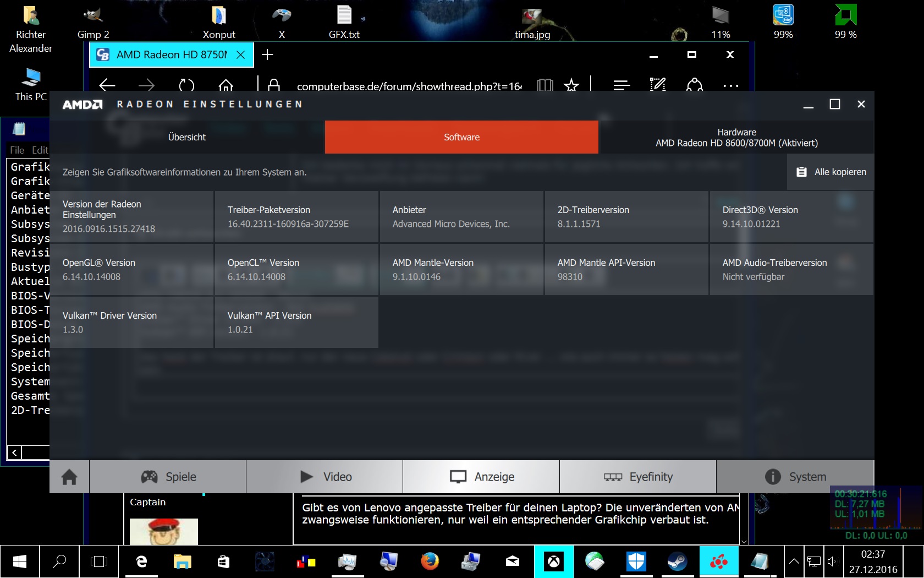Click the Alle kopieren button
Screen dimensions: 924x578
click(831, 172)
